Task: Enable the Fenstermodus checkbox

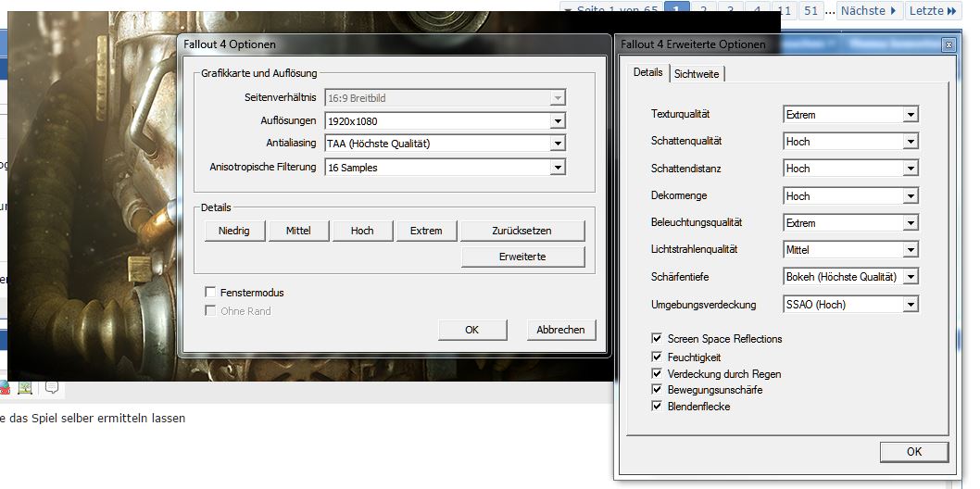Action: (210, 293)
